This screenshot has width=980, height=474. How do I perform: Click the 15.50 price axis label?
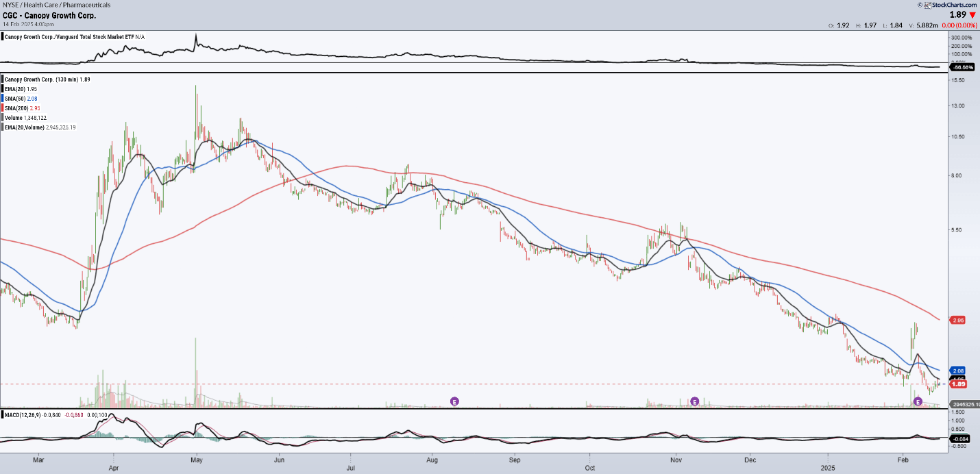tap(958, 80)
